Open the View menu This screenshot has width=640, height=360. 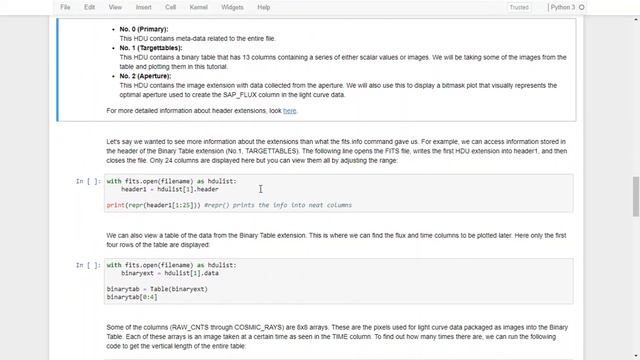pyautogui.click(x=115, y=7)
